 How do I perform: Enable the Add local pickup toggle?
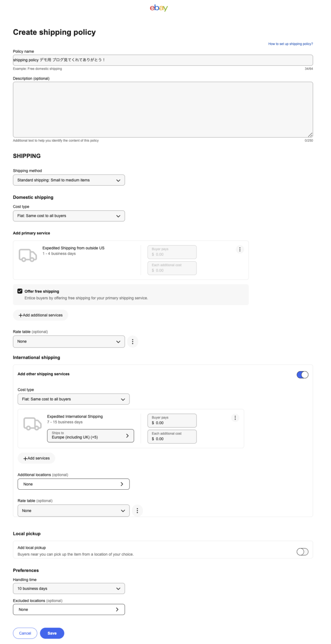(302, 552)
